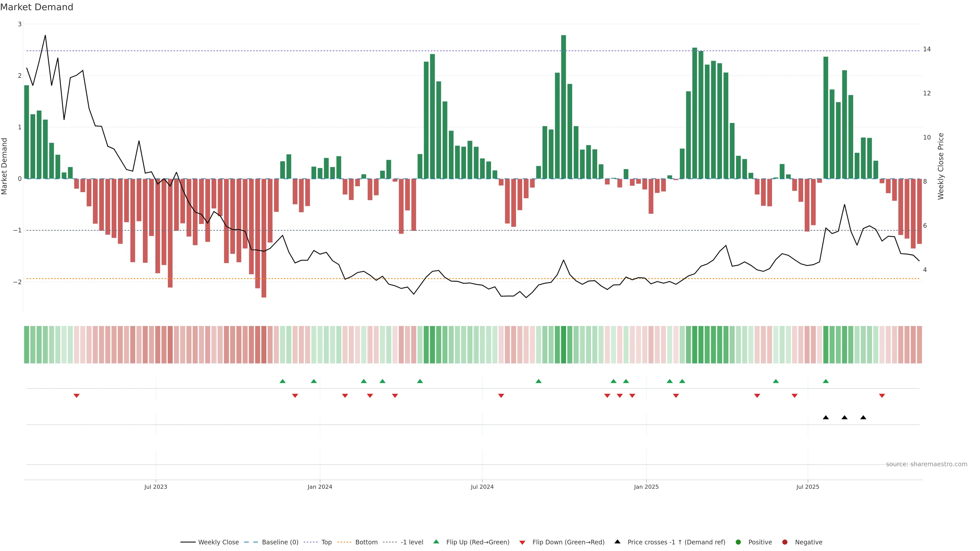This screenshot has height=551, width=980.
Task: Click the last red flip-down marker on the right
Action: [882, 396]
